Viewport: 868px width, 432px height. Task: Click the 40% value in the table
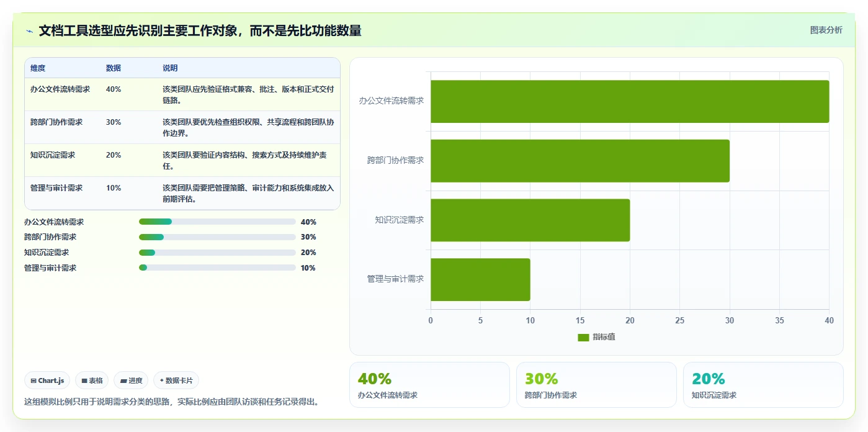pos(114,89)
